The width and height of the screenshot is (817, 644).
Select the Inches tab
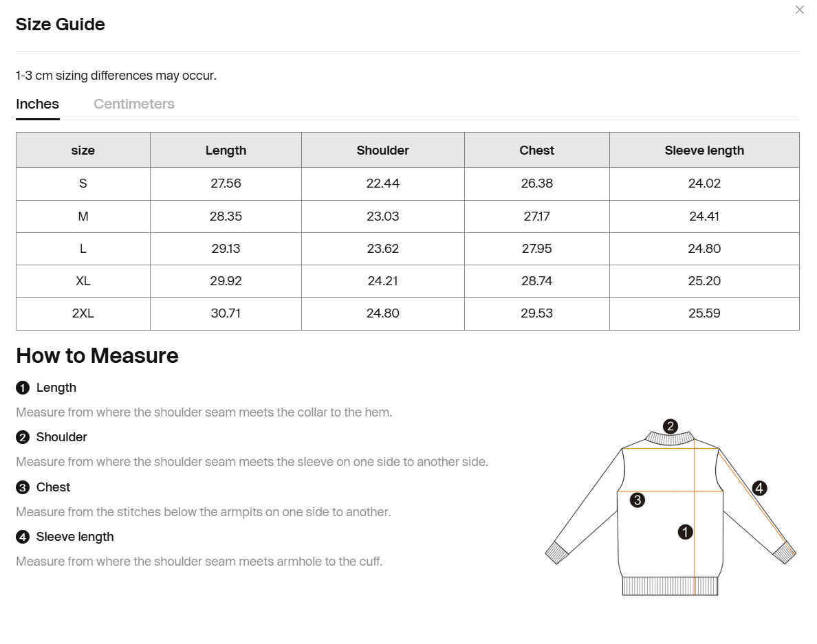point(37,104)
